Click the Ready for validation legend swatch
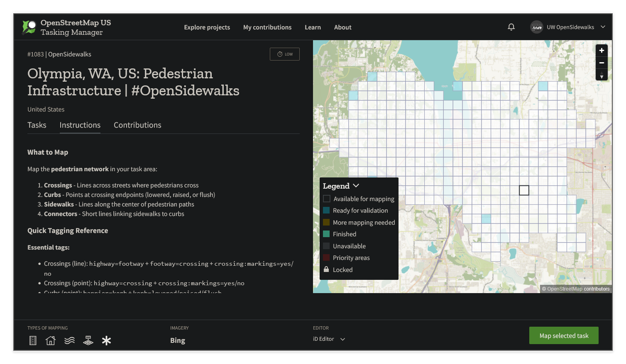The image size is (626, 364). [326, 210]
